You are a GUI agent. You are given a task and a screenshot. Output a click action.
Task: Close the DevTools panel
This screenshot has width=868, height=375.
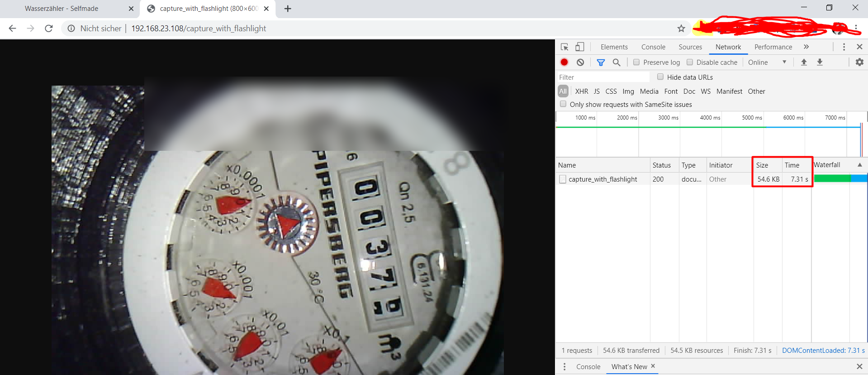tap(859, 47)
